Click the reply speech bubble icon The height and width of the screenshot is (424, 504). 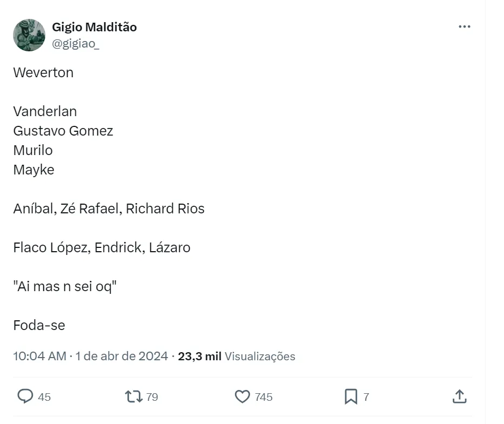point(25,397)
